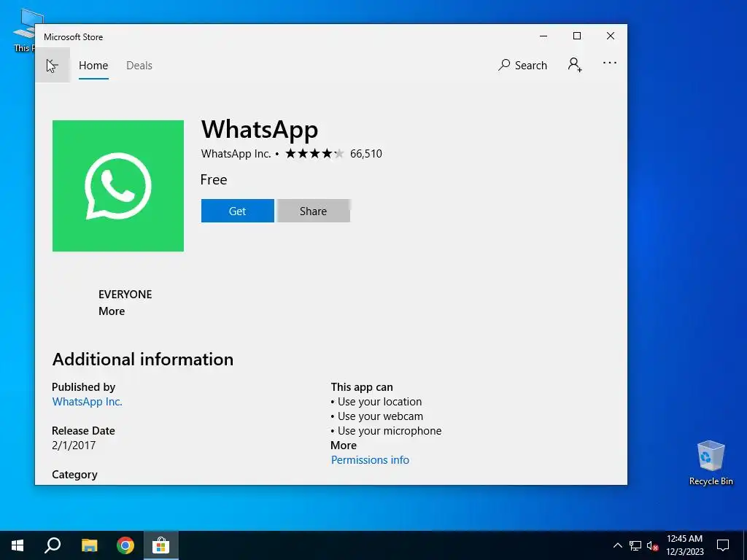Click the release date 2/1/2017
Image resolution: width=747 pixels, height=560 pixels.
coord(74,446)
